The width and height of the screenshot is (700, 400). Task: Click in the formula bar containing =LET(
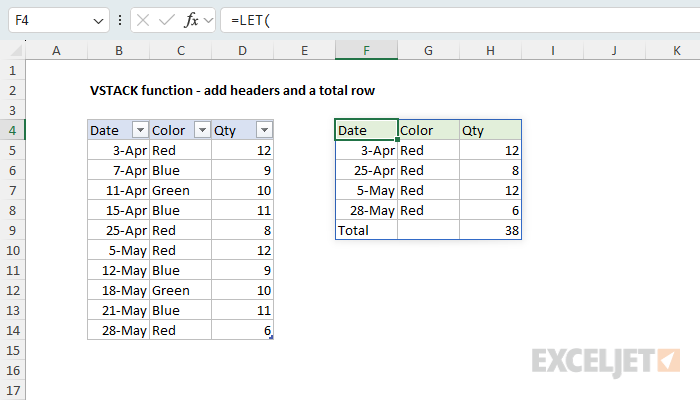tap(460, 20)
